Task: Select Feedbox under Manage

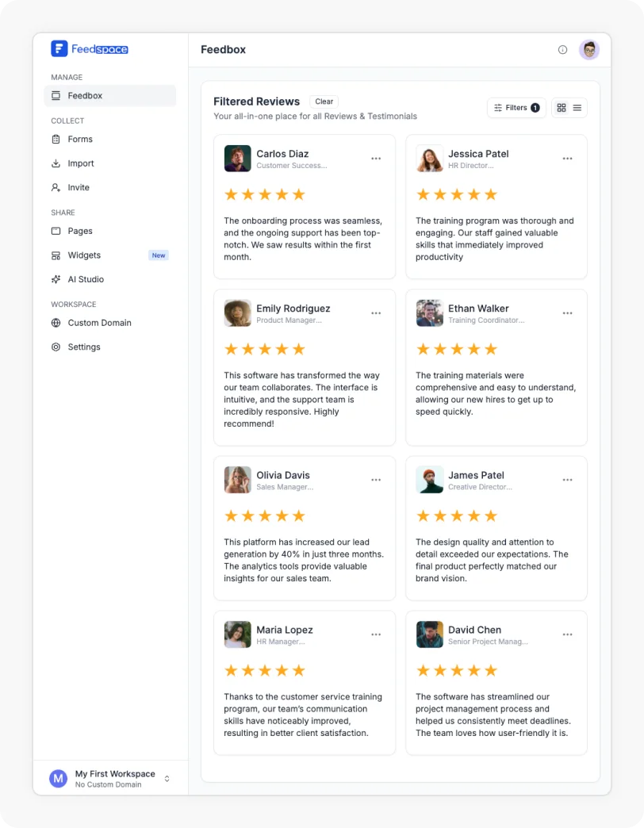Action: point(85,95)
